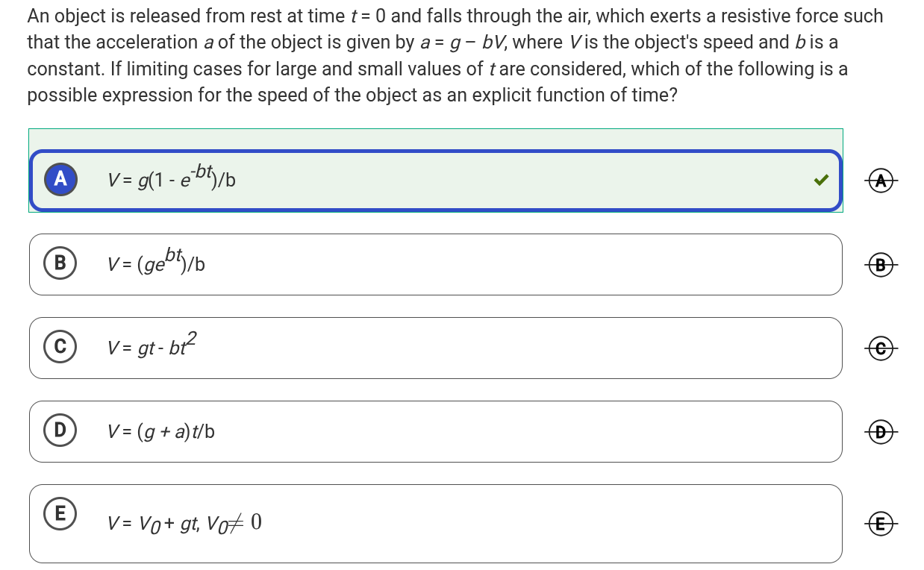Click the formula V = (ge^bt)/b
This screenshot has height=570, width=924.
[x=156, y=262]
